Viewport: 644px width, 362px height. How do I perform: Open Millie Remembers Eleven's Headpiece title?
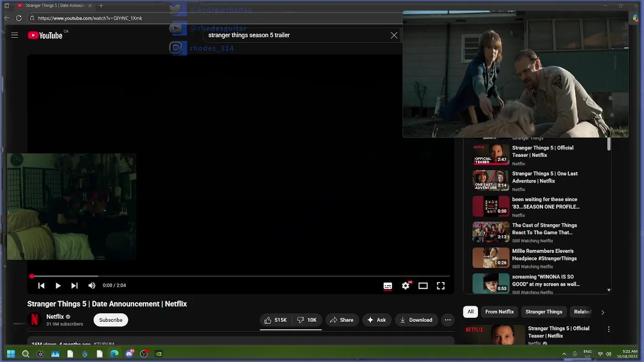(x=544, y=255)
